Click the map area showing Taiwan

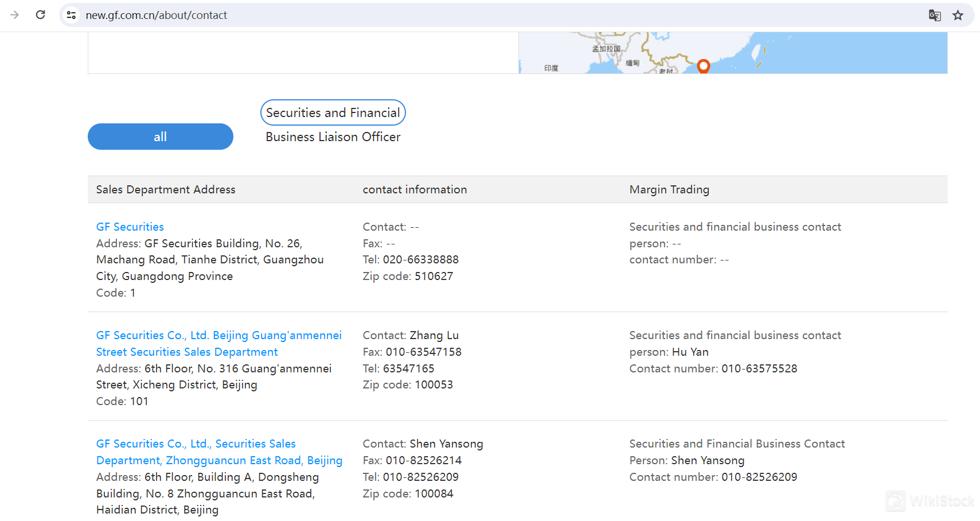click(757, 53)
